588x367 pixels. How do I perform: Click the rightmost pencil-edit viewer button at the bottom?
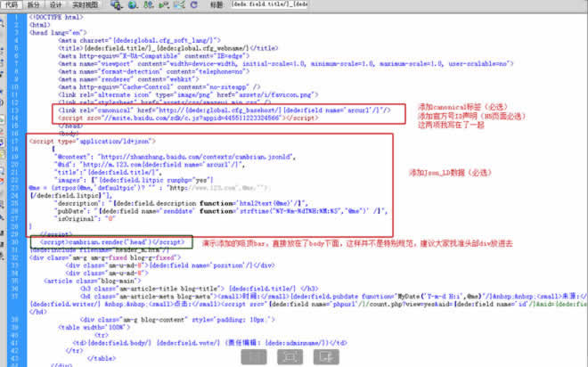click(x=326, y=355)
